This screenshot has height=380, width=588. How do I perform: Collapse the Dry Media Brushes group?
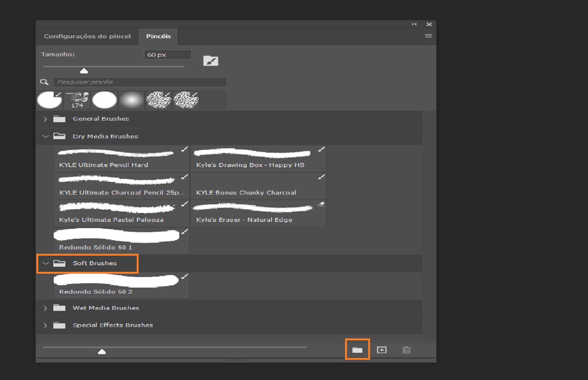tap(46, 136)
